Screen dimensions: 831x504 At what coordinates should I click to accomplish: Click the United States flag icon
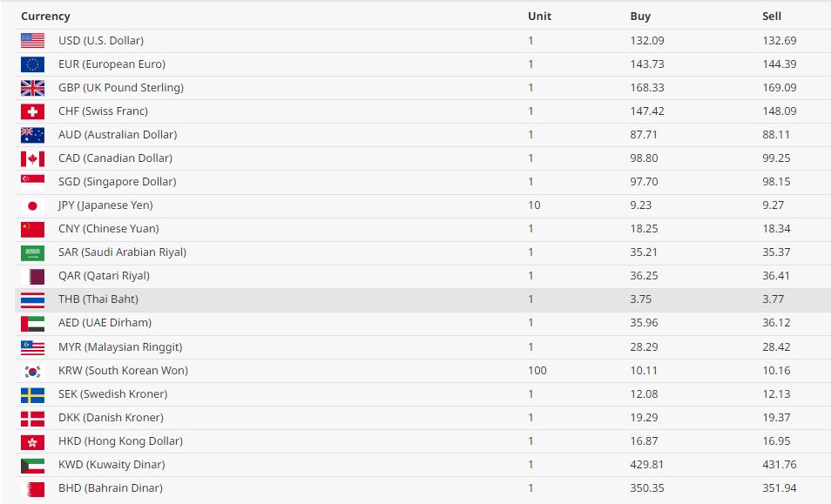tap(32, 41)
